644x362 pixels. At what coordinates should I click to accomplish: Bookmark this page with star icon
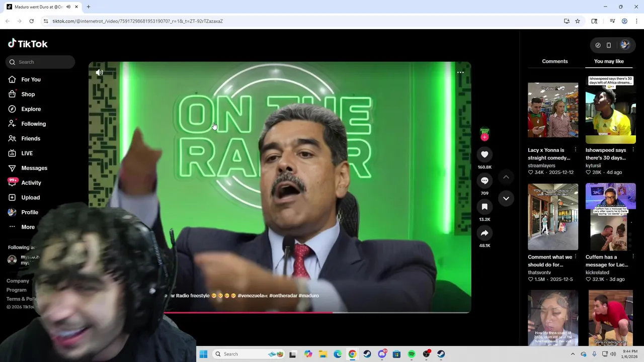[578, 21]
